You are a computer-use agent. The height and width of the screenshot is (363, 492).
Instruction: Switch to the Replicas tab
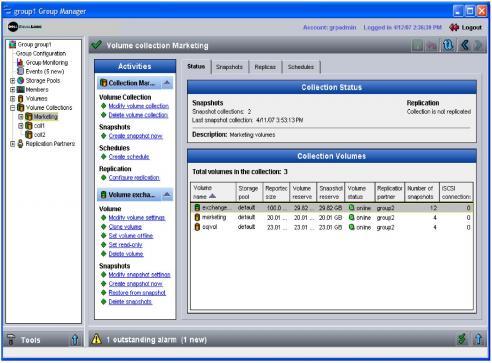[x=265, y=67]
